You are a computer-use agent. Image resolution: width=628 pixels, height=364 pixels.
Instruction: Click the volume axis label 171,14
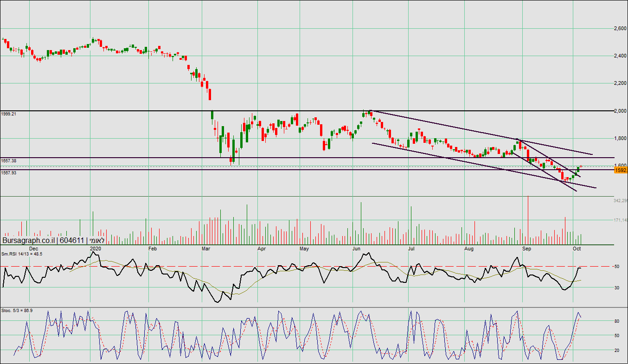pos(620,220)
